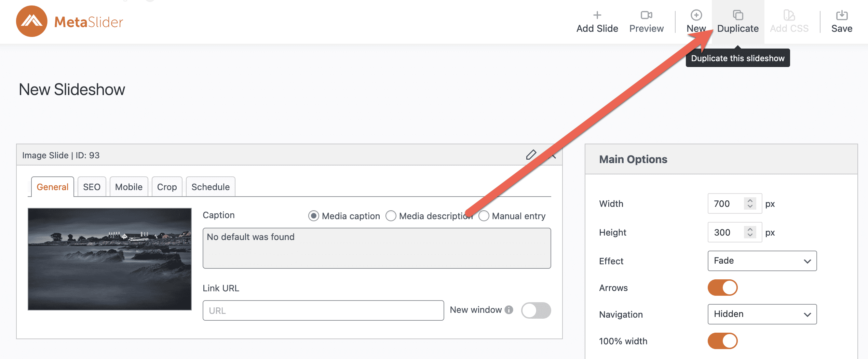
Task: Switch to the SEO tab
Action: [92, 187]
